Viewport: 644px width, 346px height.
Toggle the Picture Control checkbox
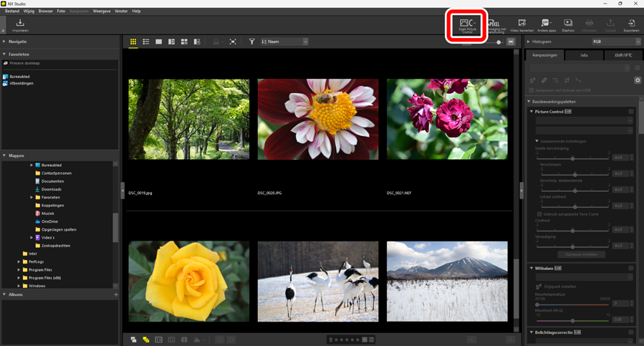tap(631, 112)
